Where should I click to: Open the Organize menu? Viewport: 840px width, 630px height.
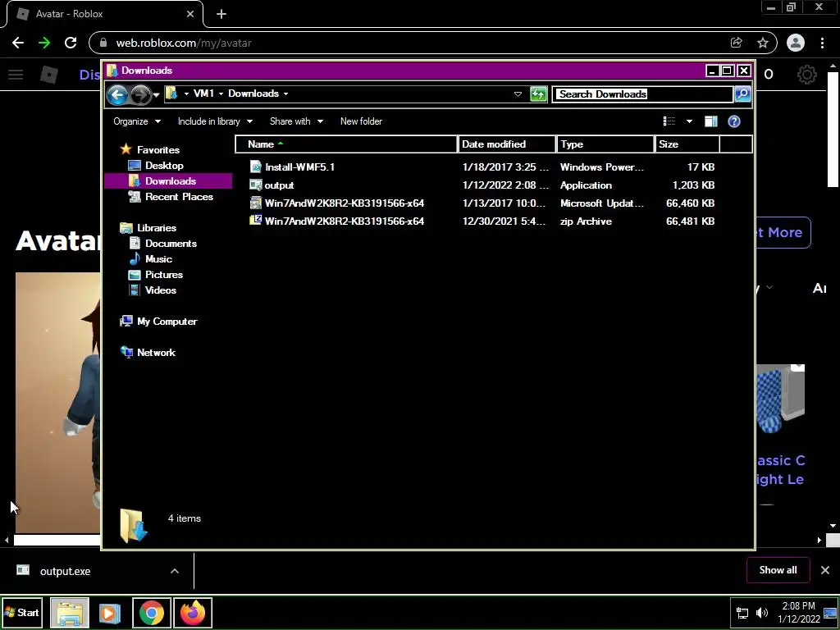(x=137, y=121)
